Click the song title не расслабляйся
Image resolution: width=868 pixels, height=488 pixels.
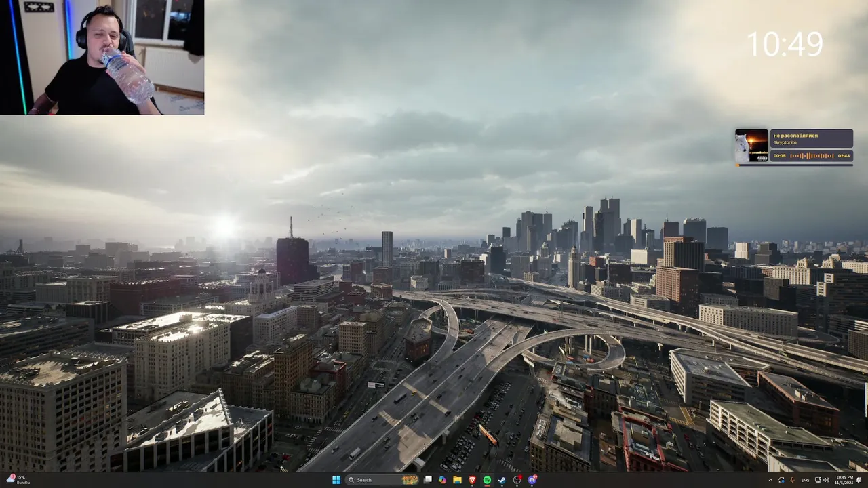pyautogui.click(x=795, y=136)
